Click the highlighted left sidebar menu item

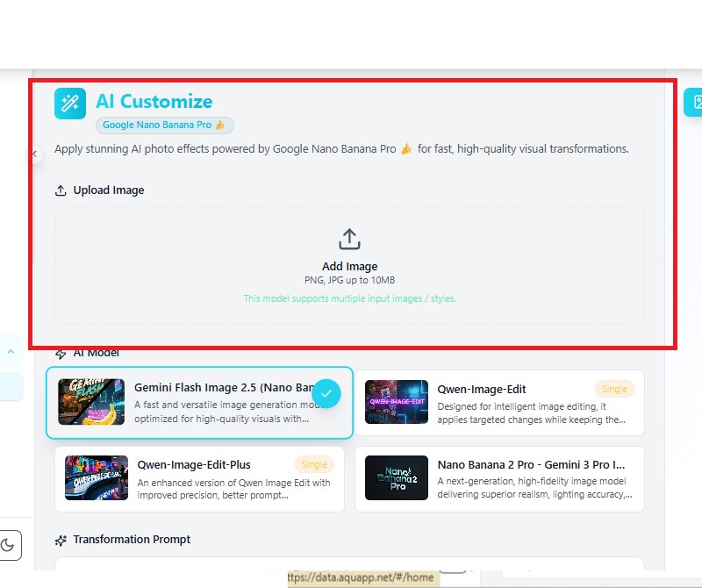(x=11, y=386)
